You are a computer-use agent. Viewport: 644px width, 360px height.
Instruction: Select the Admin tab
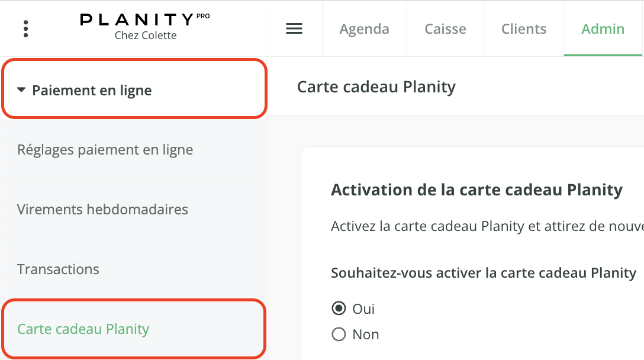(603, 29)
